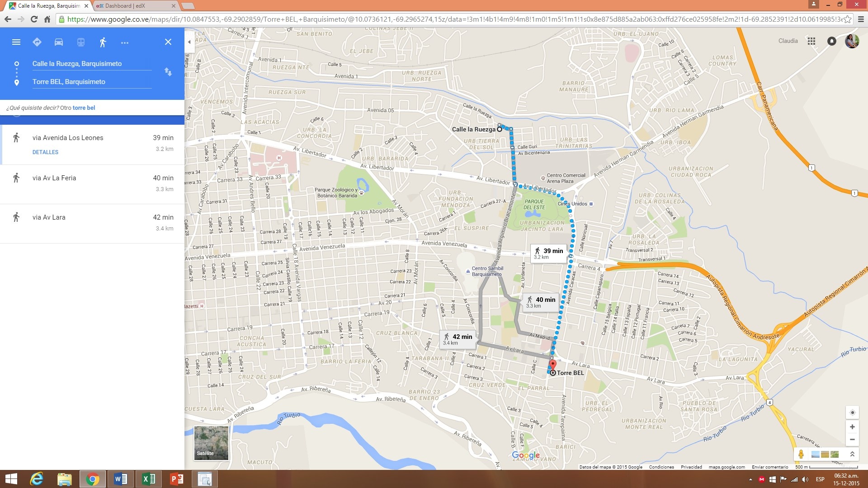Select the recommended travel mode icon
The height and width of the screenshot is (488, 868).
click(37, 42)
